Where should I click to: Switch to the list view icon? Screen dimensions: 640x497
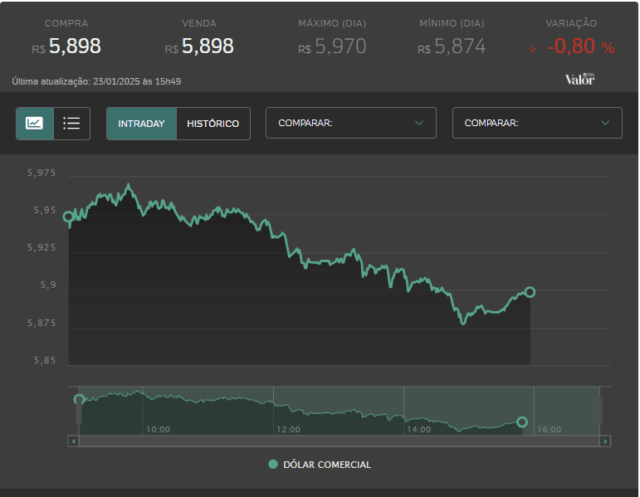72,123
